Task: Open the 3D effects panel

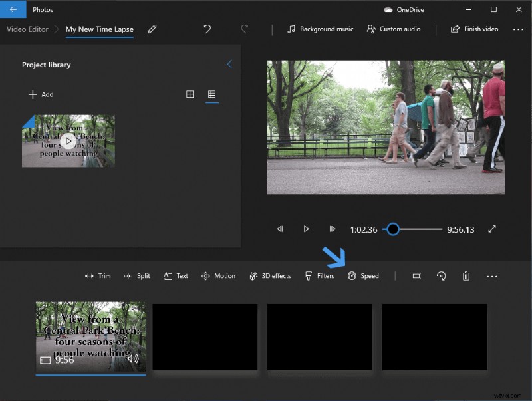Action: (x=270, y=275)
